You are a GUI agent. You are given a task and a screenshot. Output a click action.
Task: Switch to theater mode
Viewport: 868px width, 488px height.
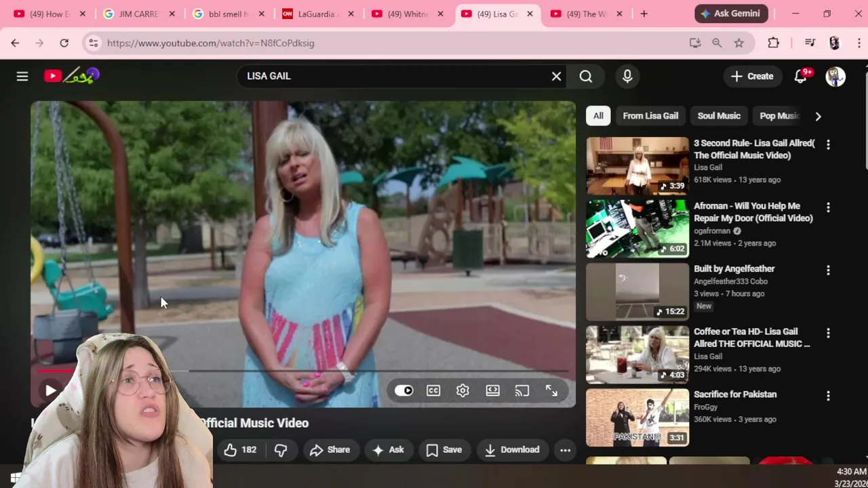[492, 390]
